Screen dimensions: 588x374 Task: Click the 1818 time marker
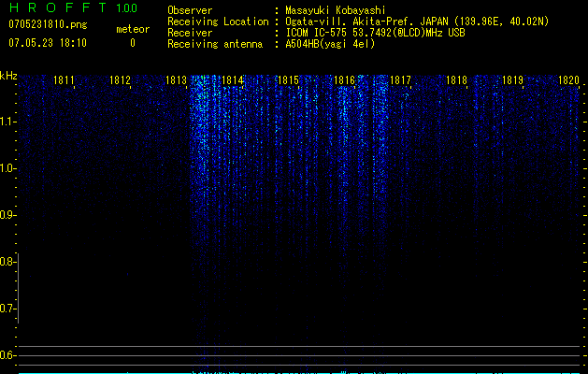point(456,80)
